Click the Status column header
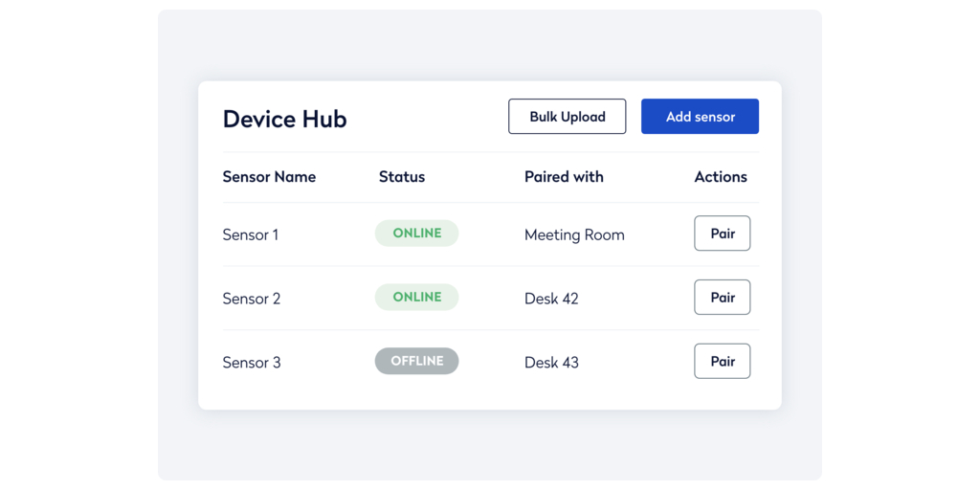The image size is (980, 490). 402,177
